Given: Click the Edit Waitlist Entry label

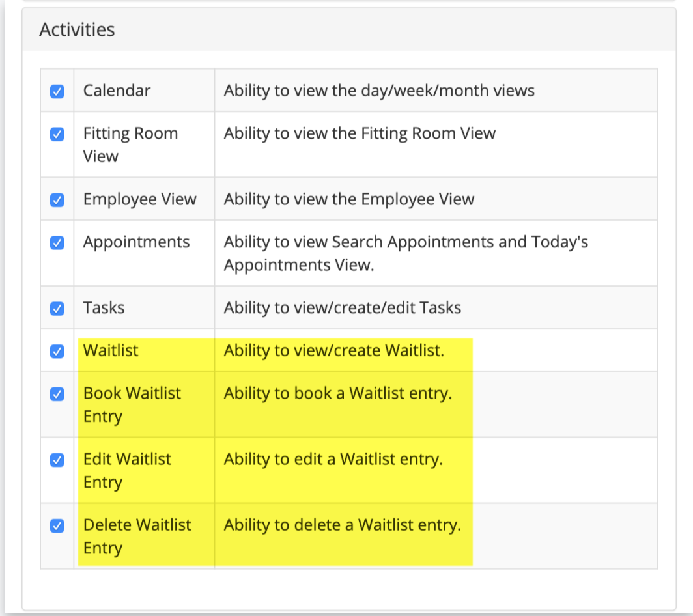Looking at the screenshot, I should pyautogui.click(x=127, y=470).
